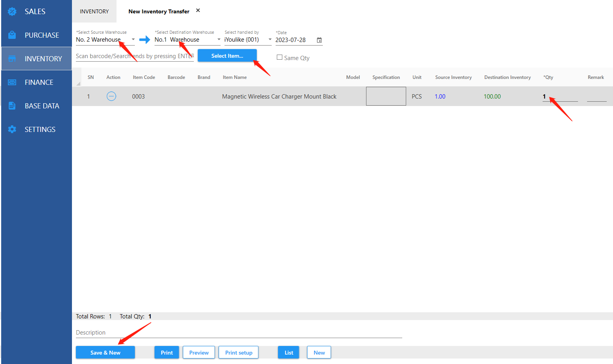
Task: Expand the Destination Warehouse dropdown
Action: [219, 39]
